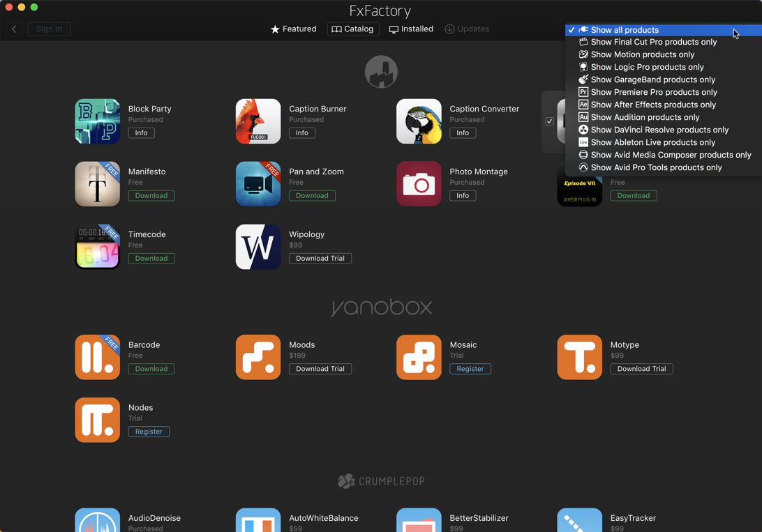The image size is (762, 532).
Task: Select Show DaVinci Resolve products only
Action: click(x=664, y=130)
